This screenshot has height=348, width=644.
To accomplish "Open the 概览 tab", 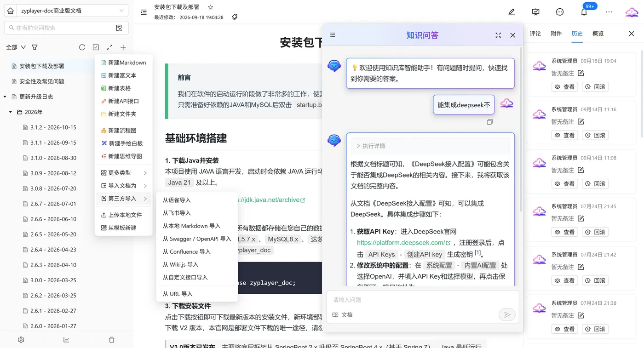I will (598, 34).
